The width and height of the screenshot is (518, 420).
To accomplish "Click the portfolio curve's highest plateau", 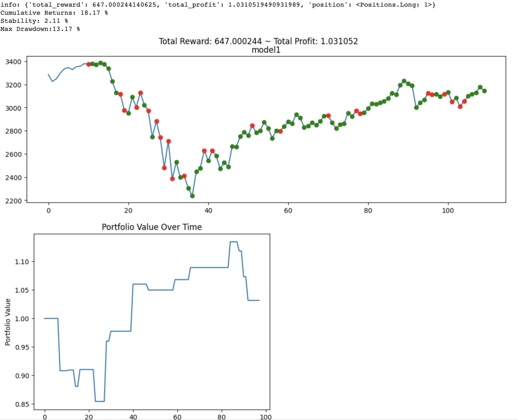I will click(234, 242).
